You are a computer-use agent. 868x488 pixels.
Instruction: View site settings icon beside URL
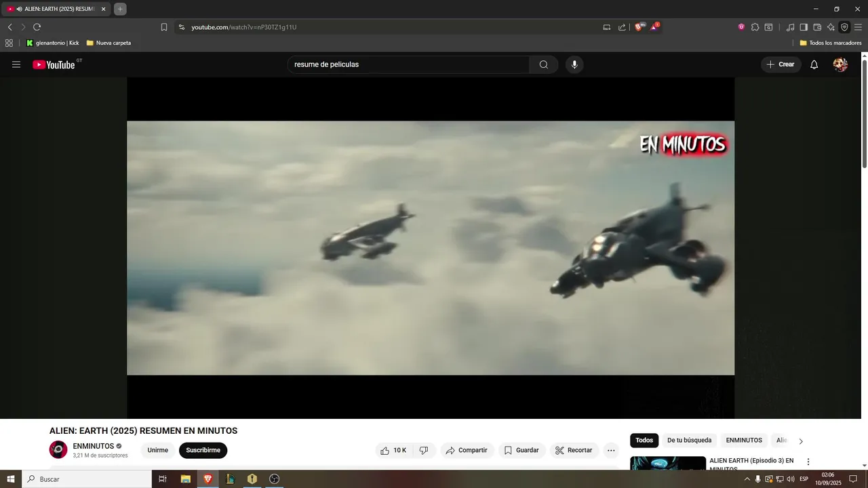pos(181,27)
